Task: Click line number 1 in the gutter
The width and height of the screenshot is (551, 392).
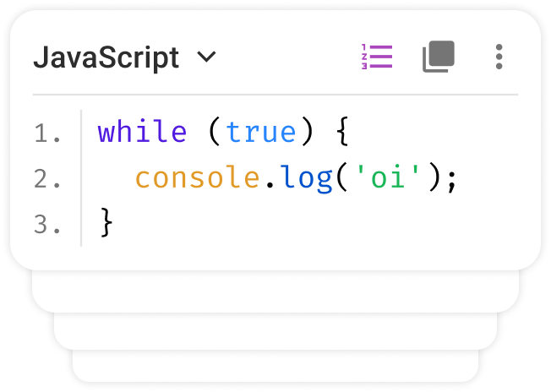Action: (47, 133)
